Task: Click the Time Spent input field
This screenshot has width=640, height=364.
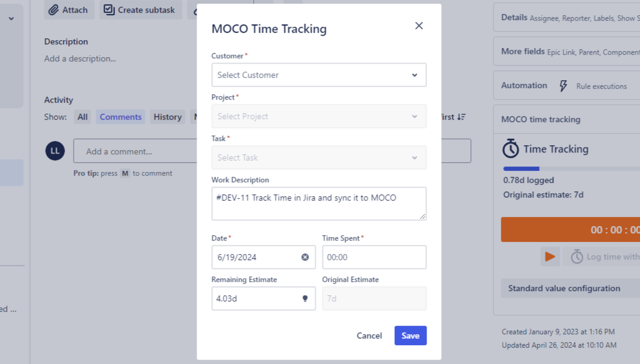Action: (x=374, y=257)
